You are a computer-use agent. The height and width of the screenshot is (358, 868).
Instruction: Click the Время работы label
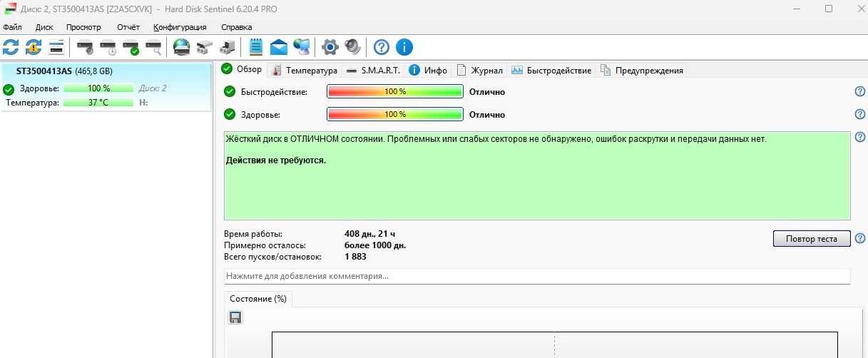tap(253, 234)
